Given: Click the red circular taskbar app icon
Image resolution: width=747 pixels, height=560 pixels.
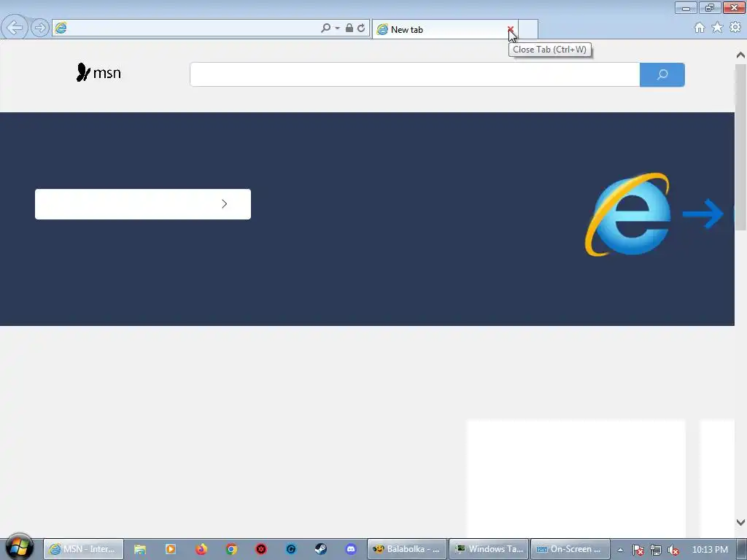Looking at the screenshot, I should click(261, 550).
